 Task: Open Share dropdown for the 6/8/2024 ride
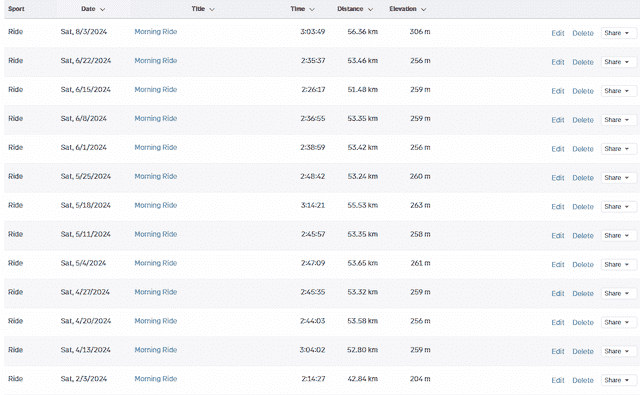(618, 120)
